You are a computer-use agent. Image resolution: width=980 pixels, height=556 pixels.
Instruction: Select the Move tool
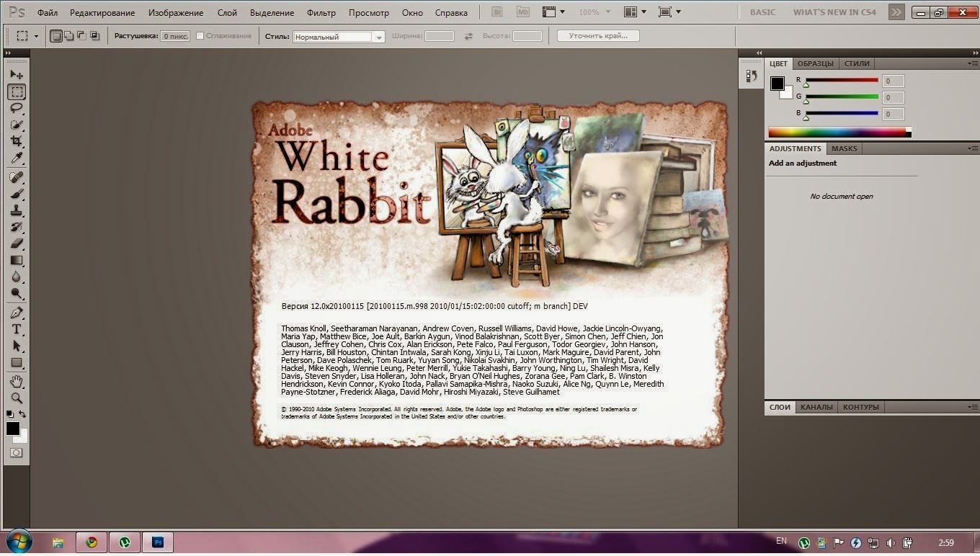17,75
